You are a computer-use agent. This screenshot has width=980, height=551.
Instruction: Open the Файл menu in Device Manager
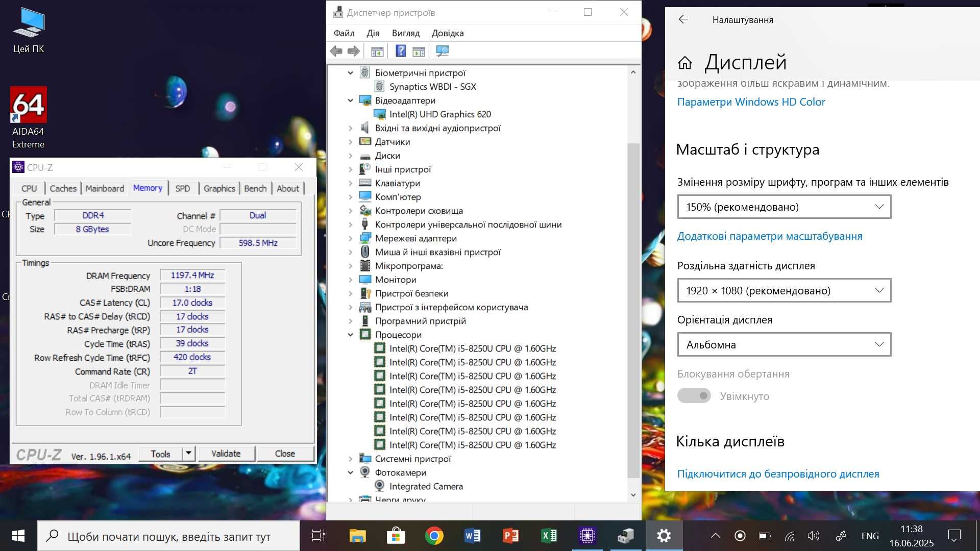point(344,33)
